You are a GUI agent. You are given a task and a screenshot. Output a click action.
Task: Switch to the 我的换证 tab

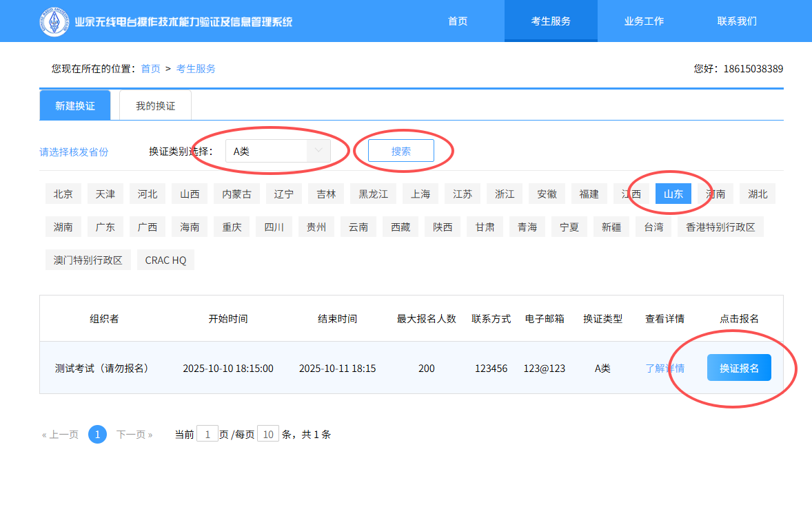point(154,105)
